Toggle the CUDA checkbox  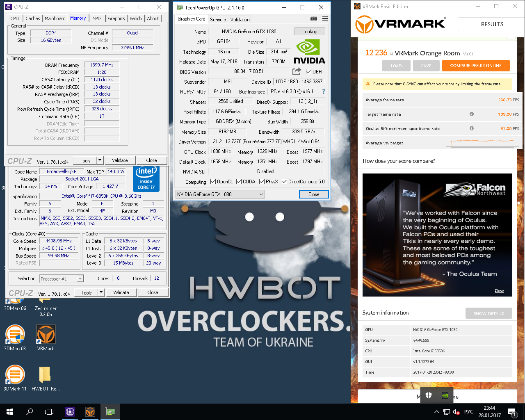(239, 181)
